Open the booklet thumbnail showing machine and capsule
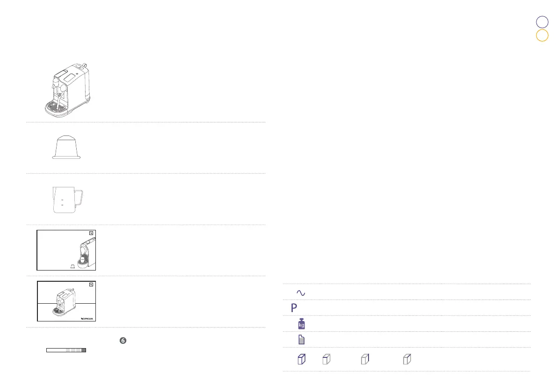The height and width of the screenshot is (392, 557). [x=66, y=250]
